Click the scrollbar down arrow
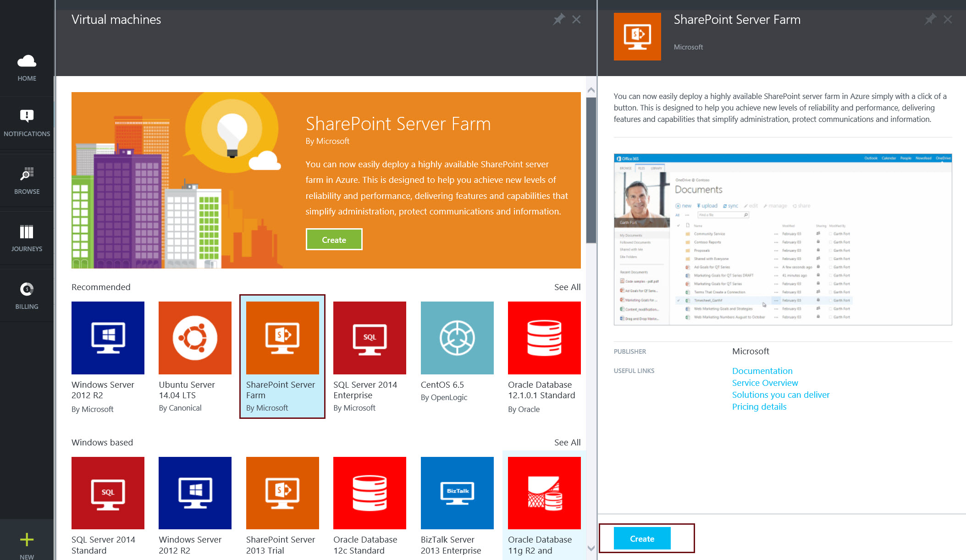Image resolution: width=966 pixels, height=560 pixels. point(591,548)
